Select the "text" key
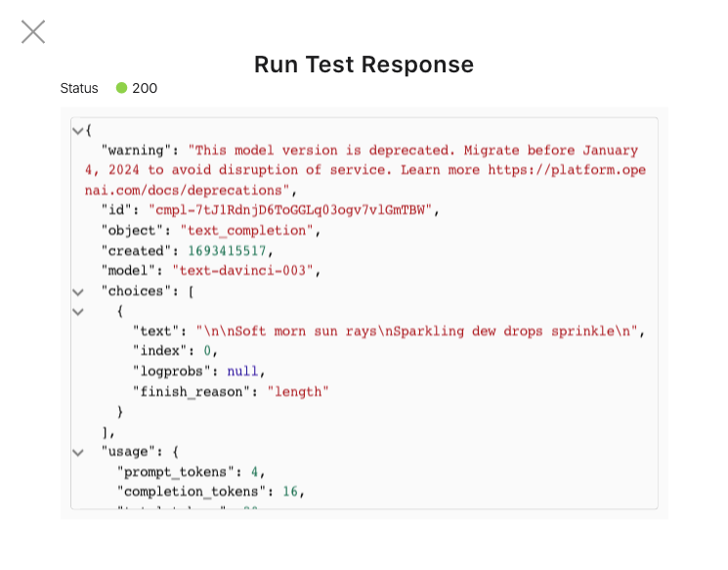Screen dimensions: 728x570 tap(156, 331)
